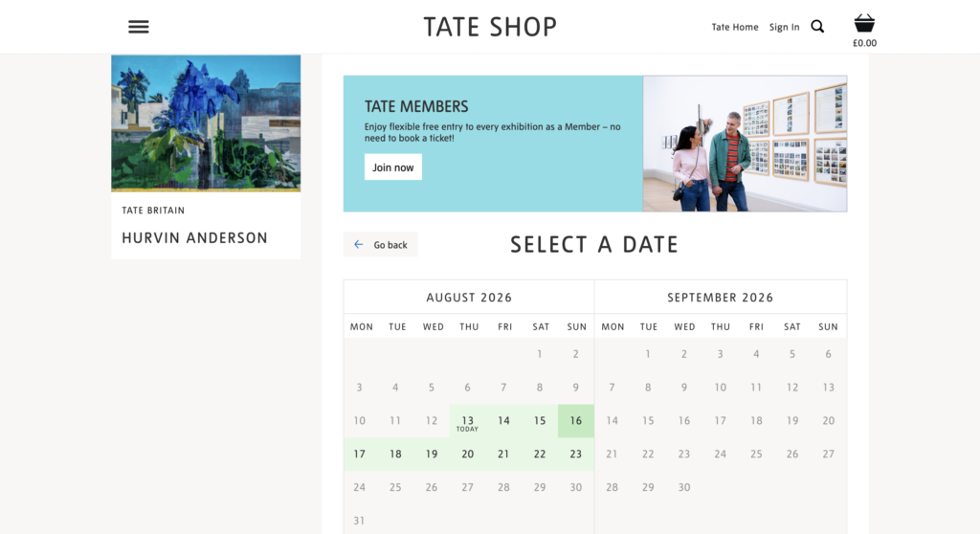980x534 pixels.
Task: Click the TATE BRITAIN label
Action: (153, 211)
